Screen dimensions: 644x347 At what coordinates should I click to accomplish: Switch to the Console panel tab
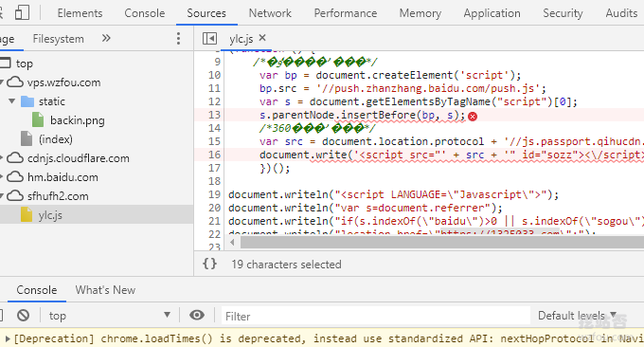point(145,13)
